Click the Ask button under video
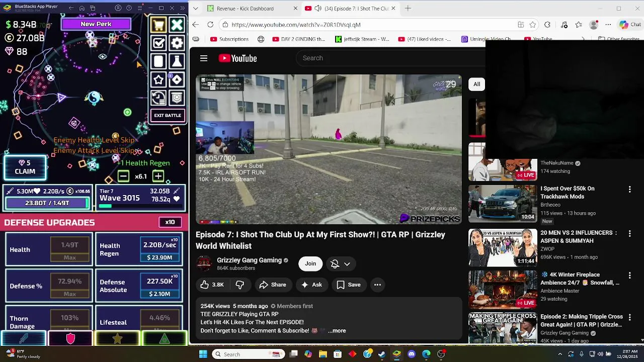Screen dimensions: 644x362 pos(311,285)
